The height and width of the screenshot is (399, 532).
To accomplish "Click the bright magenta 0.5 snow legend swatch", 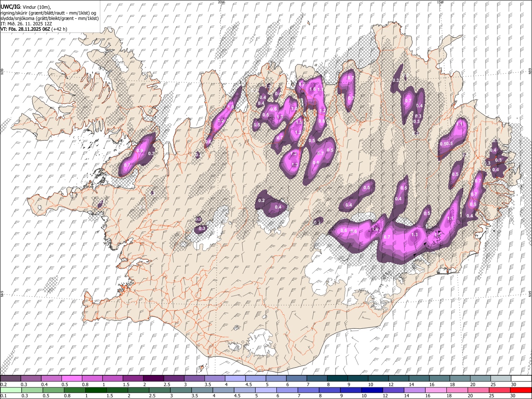I will [72, 379].
